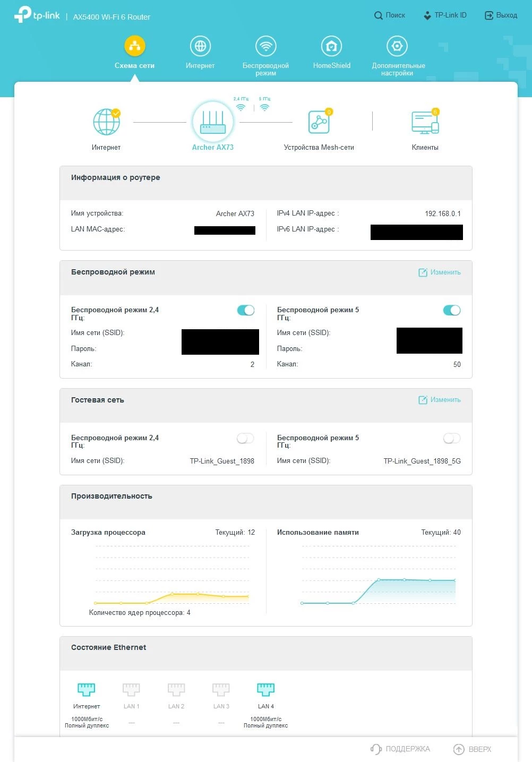
Task: Click the Использование памяти chart
Action: pos(378,575)
